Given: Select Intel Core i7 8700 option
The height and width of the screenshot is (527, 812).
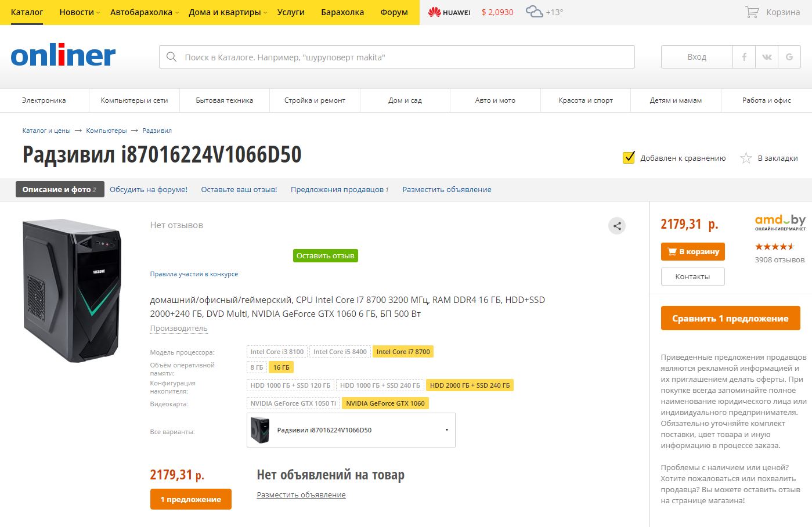Looking at the screenshot, I should [403, 352].
